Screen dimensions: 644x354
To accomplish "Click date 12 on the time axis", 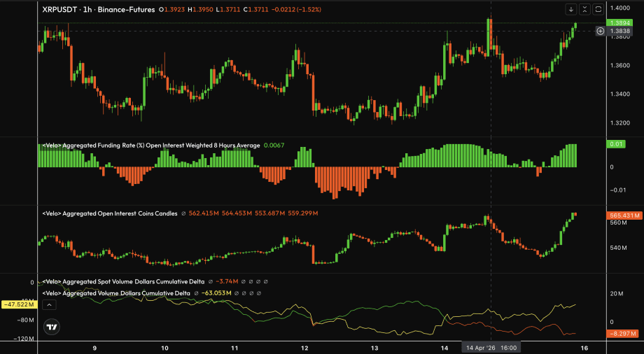I will click(x=305, y=347).
